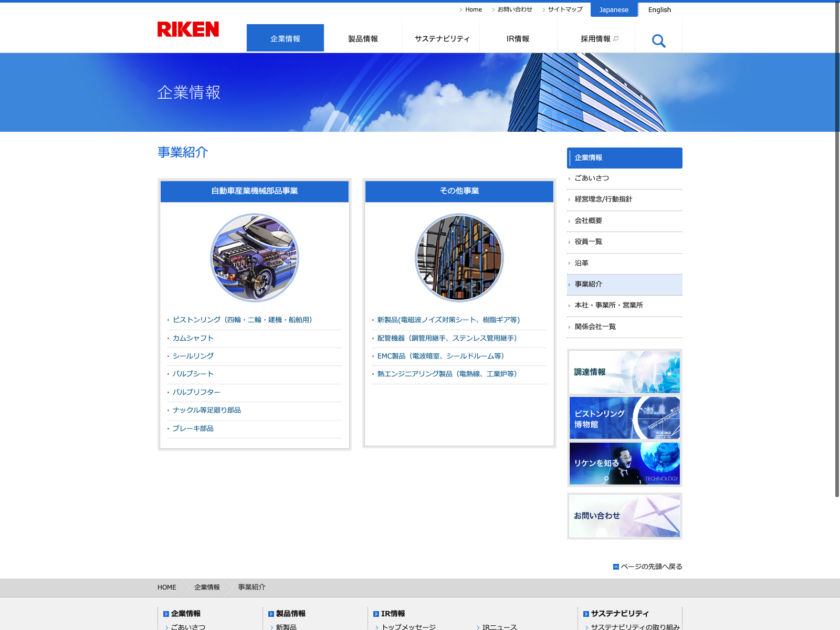840x630 pixels.
Task: Click the warehouse shelving circular image
Action: tap(459, 258)
